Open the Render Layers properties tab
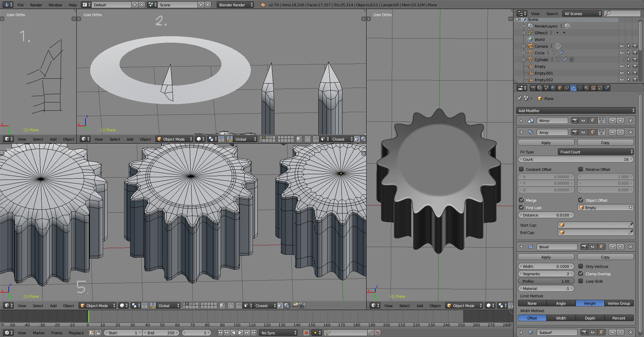The width and height of the screenshot is (644, 337). click(x=540, y=88)
